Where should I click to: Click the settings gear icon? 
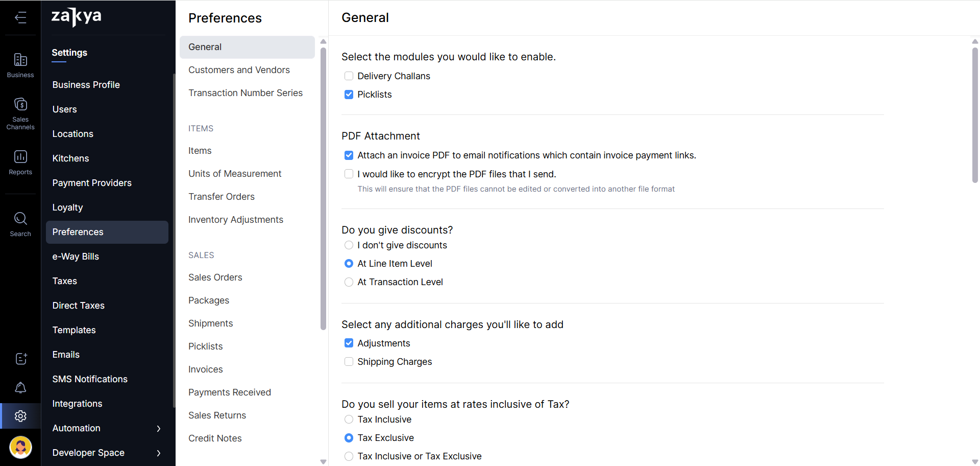[20, 416]
